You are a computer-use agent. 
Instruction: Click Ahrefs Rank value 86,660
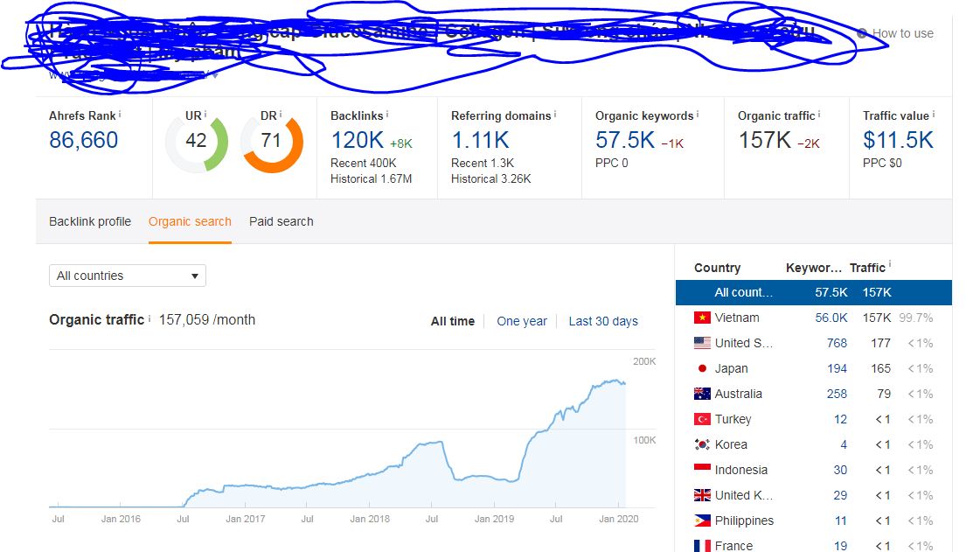click(x=84, y=140)
